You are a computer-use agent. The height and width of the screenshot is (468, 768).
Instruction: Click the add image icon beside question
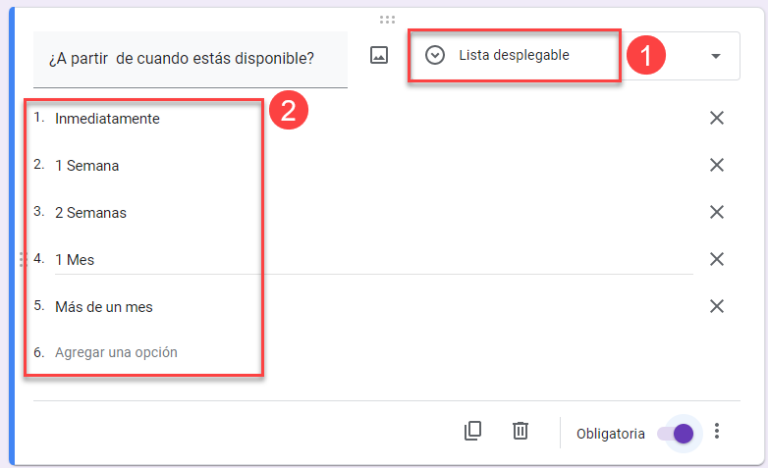379,55
